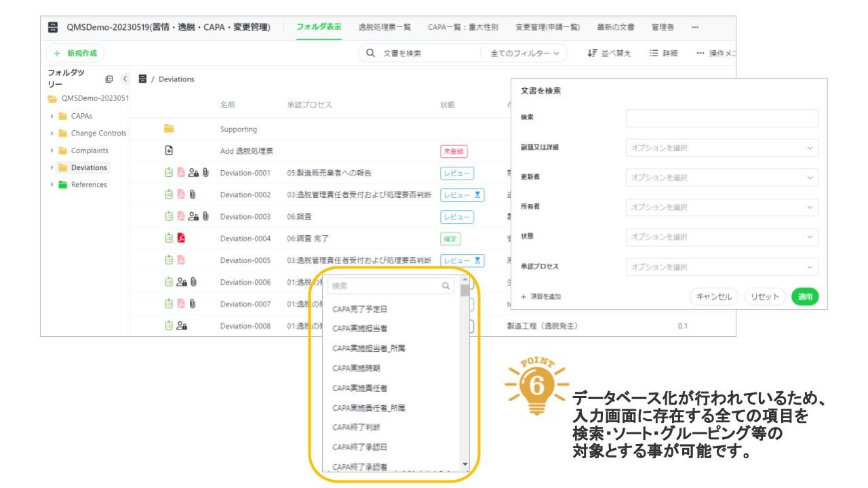Click the green form icon for Deviation-0005
This screenshot has width=868, height=488.
tap(170, 260)
